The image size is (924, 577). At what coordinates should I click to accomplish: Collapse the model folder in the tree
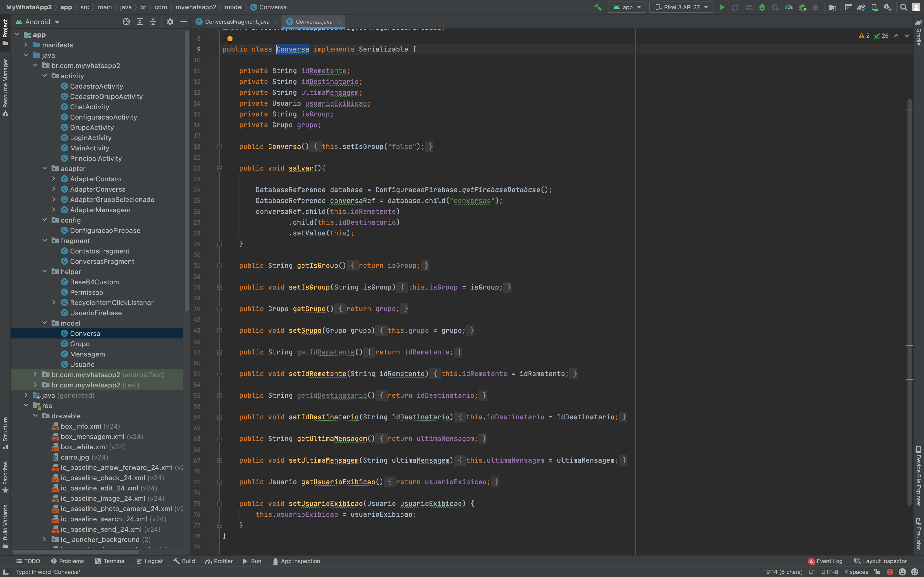coord(45,323)
